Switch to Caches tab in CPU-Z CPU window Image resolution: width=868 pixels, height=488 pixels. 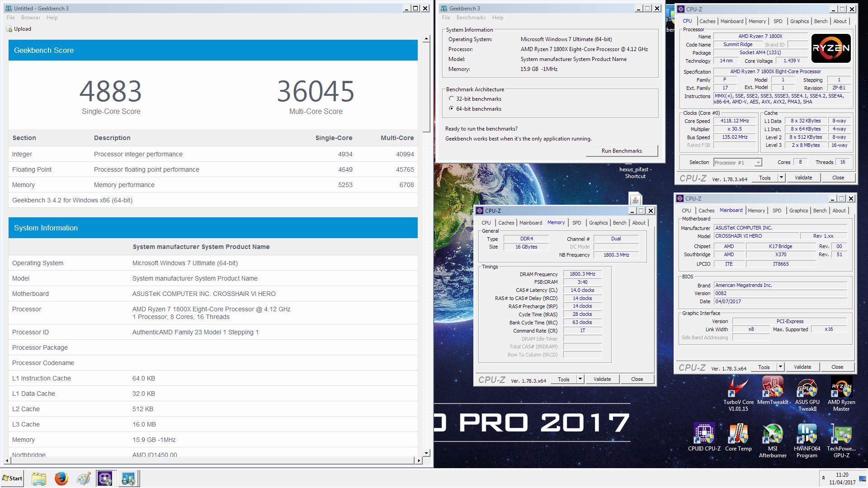pyautogui.click(x=707, y=21)
